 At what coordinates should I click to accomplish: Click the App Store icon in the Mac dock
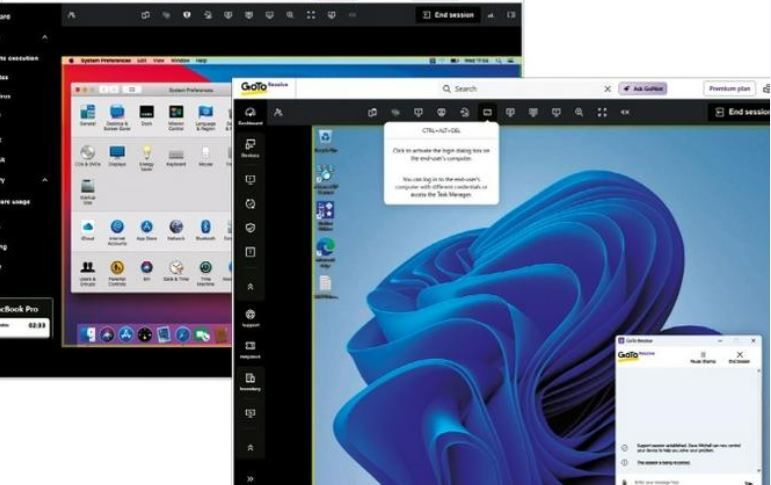(126, 334)
